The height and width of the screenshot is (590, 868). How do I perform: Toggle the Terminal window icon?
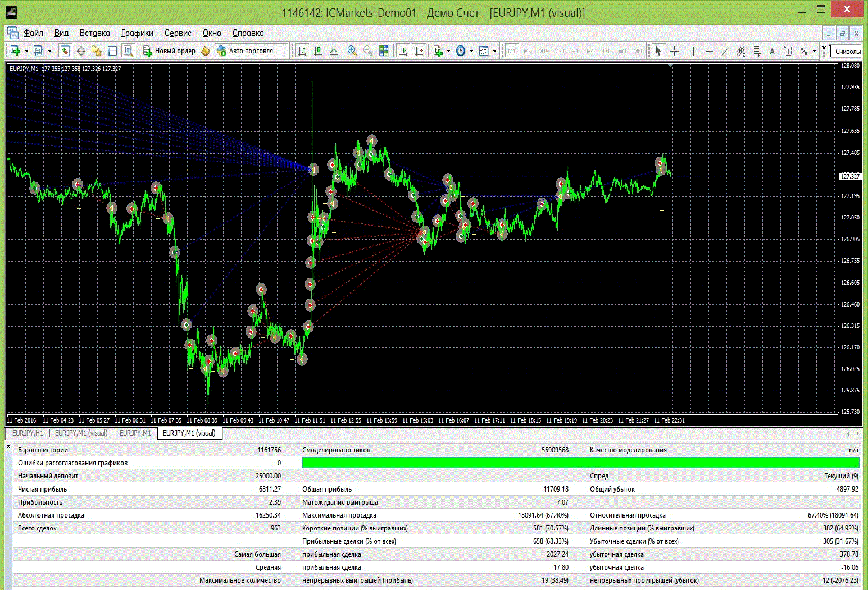click(x=112, y=51)
